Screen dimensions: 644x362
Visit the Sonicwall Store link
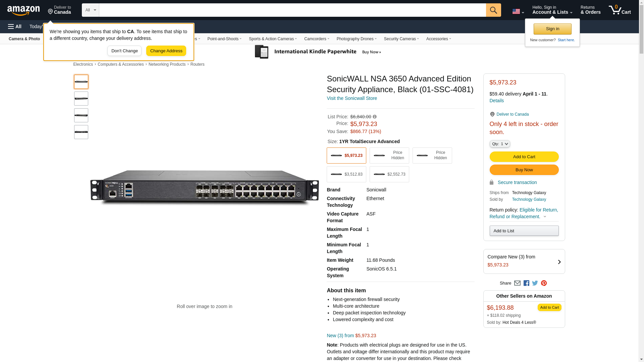(x=352, y=98)
